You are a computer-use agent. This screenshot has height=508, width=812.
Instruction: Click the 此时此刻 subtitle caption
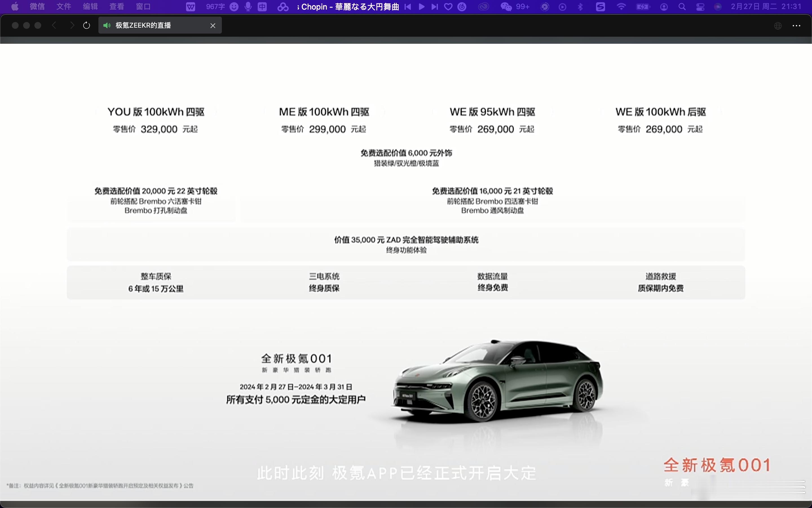click(397, 473)
